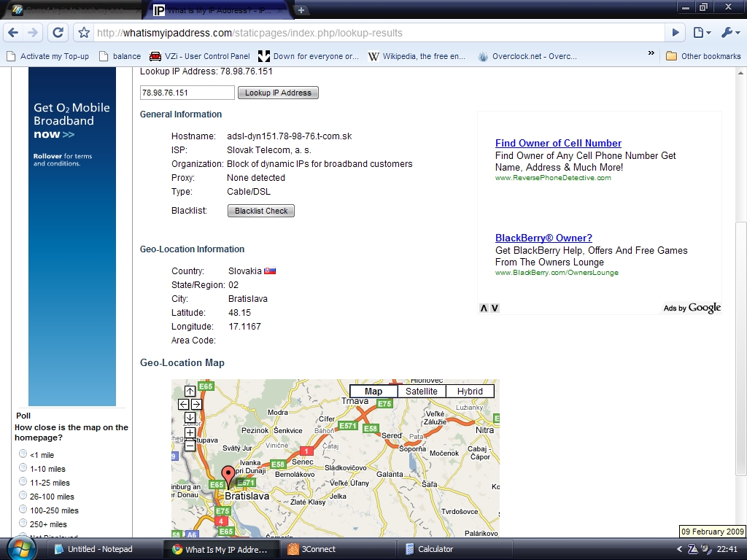Click the Go arrow beside the address bar
This screenshot has width=747, height=560.
point(676,33)
